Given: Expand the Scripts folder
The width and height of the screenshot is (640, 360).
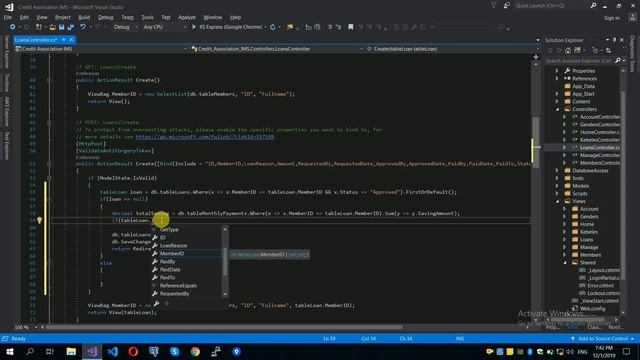Looking at the screenshot, I should [557, 193].
